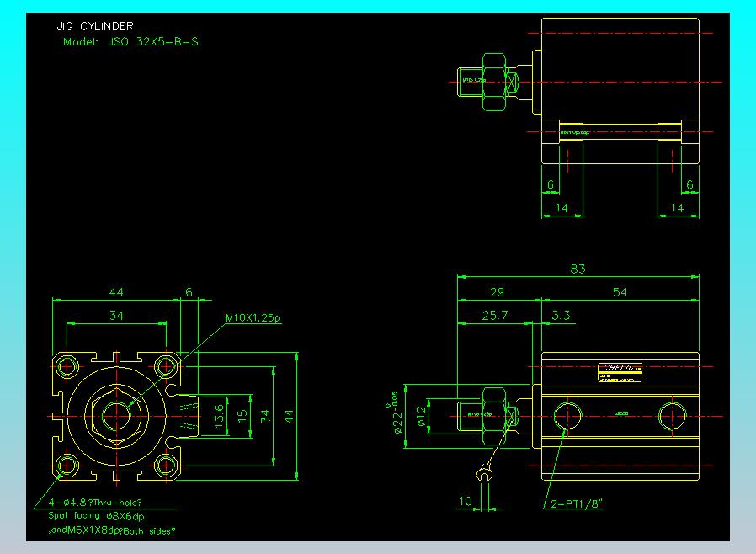Select the top-left mounting hole in the front view
This screenshot has width=756, height=554.
coord(67,366)
